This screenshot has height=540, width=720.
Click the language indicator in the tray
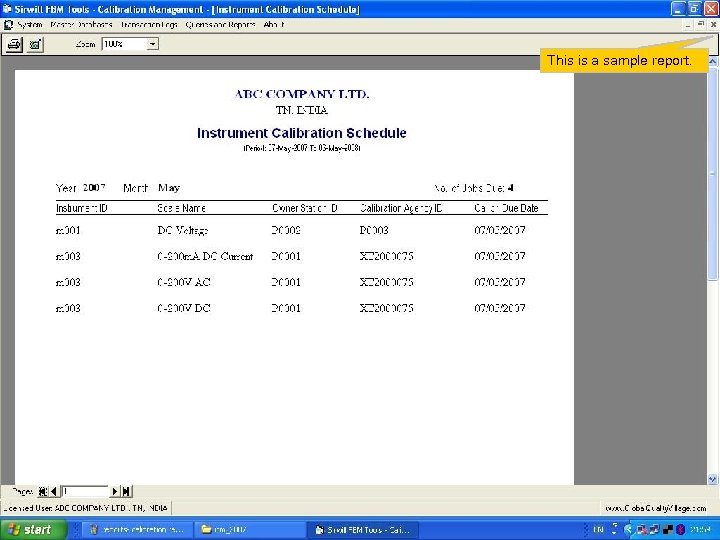598,530
